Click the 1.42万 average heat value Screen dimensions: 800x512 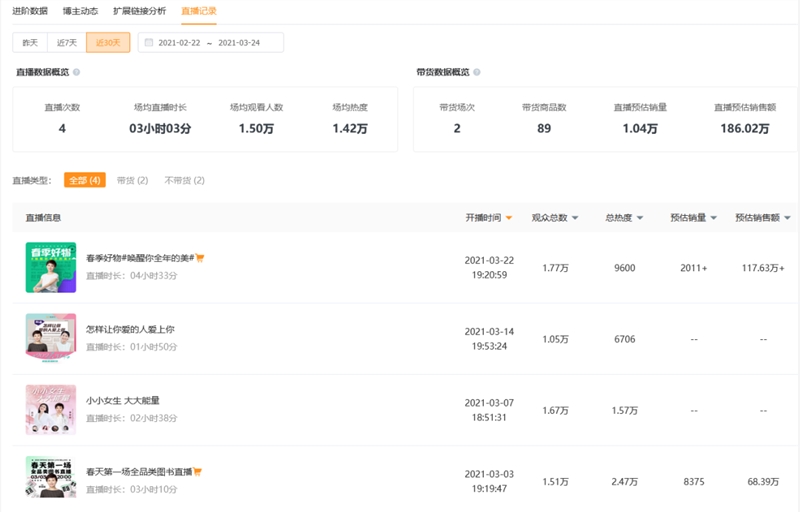tap(350, 129)
